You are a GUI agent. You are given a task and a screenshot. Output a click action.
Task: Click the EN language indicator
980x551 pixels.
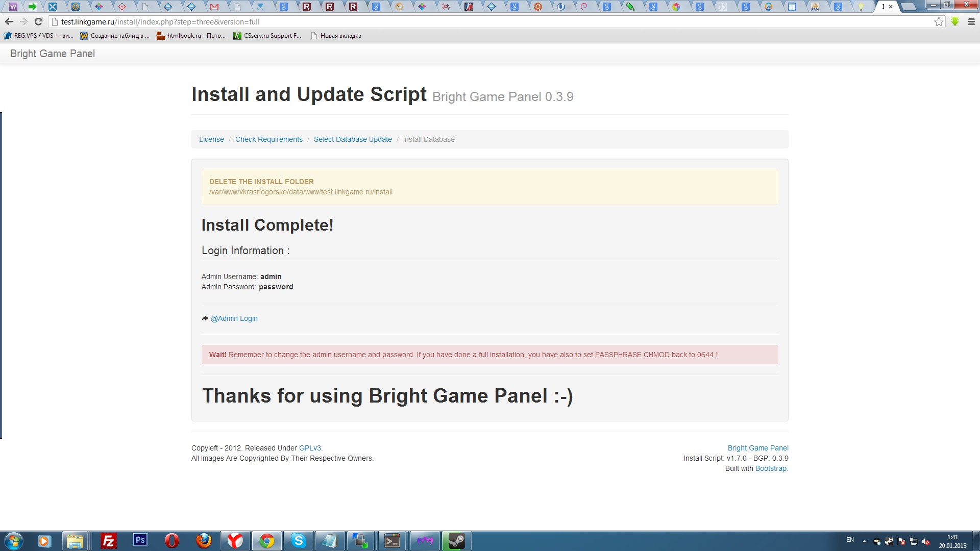(850, 540)
